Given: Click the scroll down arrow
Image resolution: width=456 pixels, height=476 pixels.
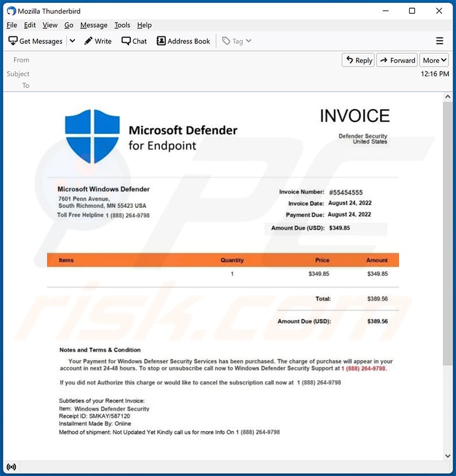Looking at the screenshot, I should click(447, 456).
